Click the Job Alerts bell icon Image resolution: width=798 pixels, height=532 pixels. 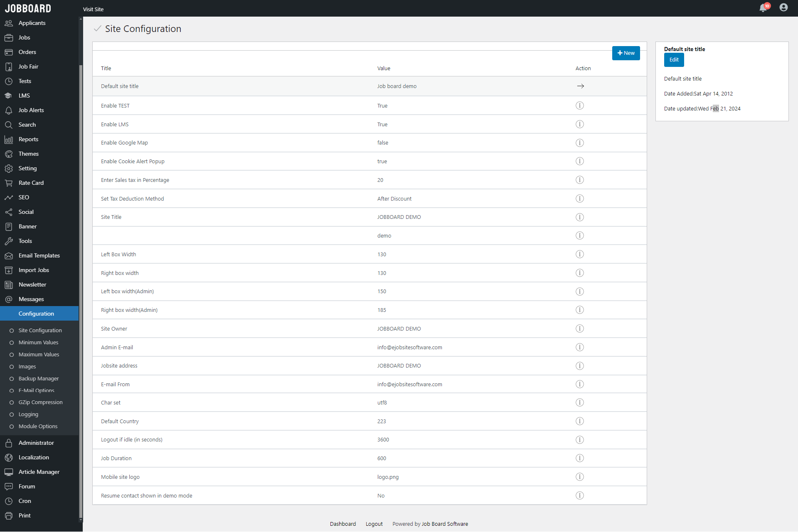(x=9, y=110)
